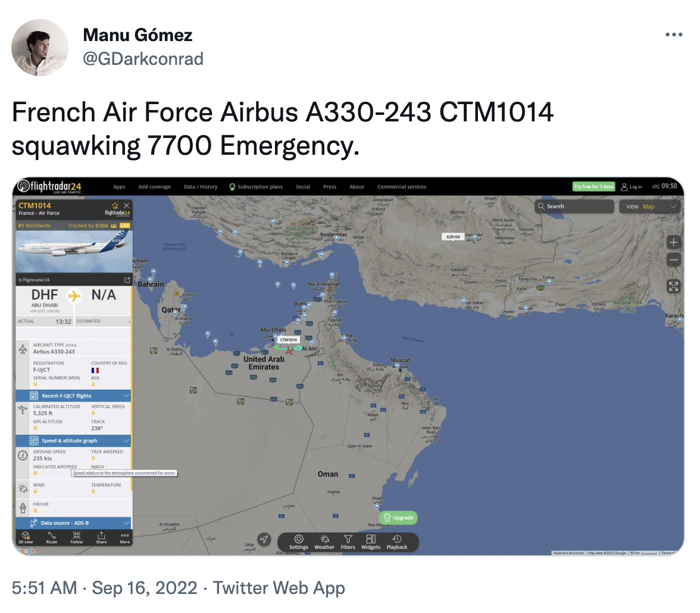Viewport: 700px width, 613px height.
Task: Open the Data / History menu
Action: [201, 187]
